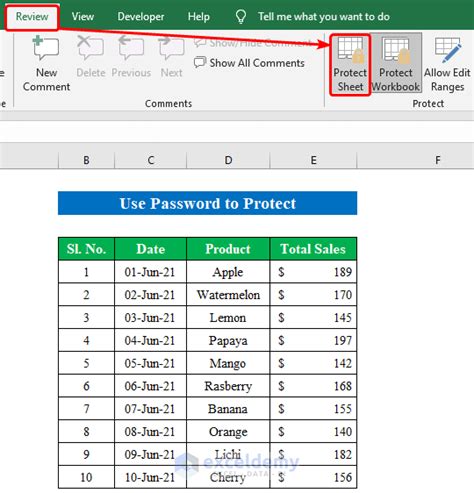This screenshot has height=493, width=474.
Task: Select serial number 10 cell
Action: (86, 477)
